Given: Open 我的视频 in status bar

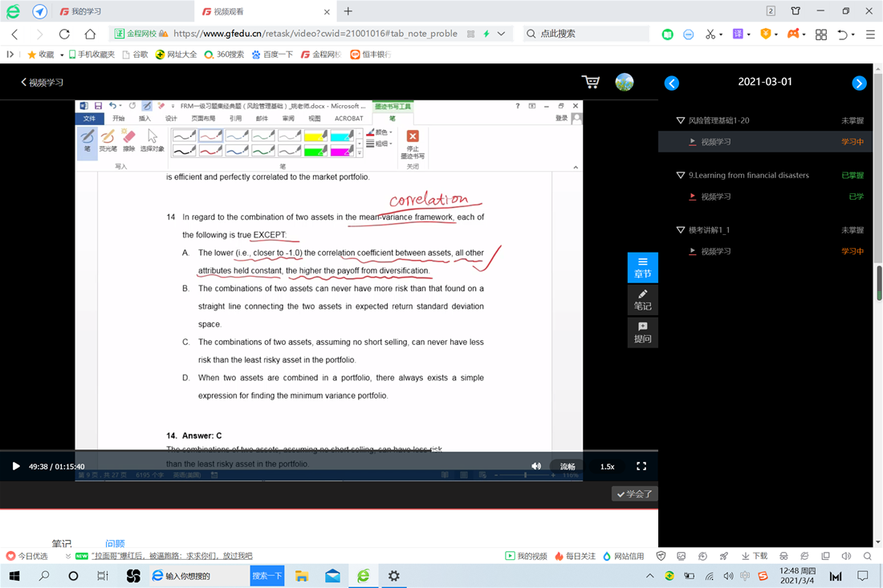Looking at the screenshot, I should pyautogui.click(x=526, y=556).
